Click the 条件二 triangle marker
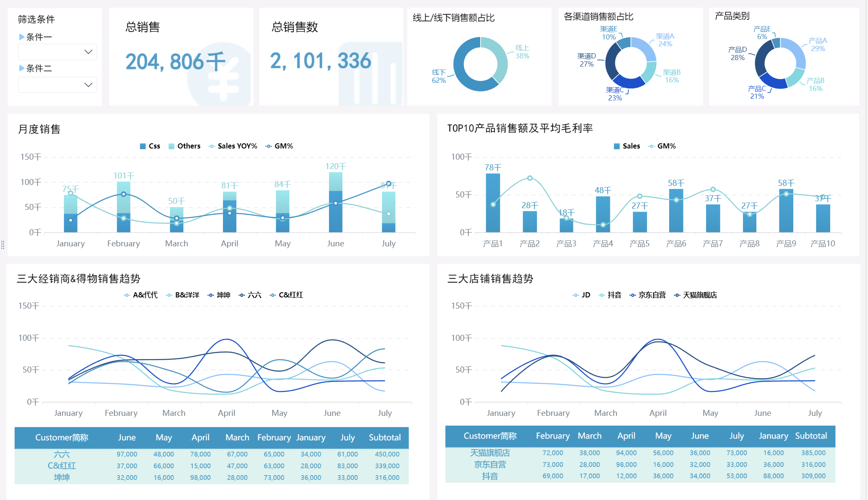This screenshot has width=868, height=500. tap(21, 68)
